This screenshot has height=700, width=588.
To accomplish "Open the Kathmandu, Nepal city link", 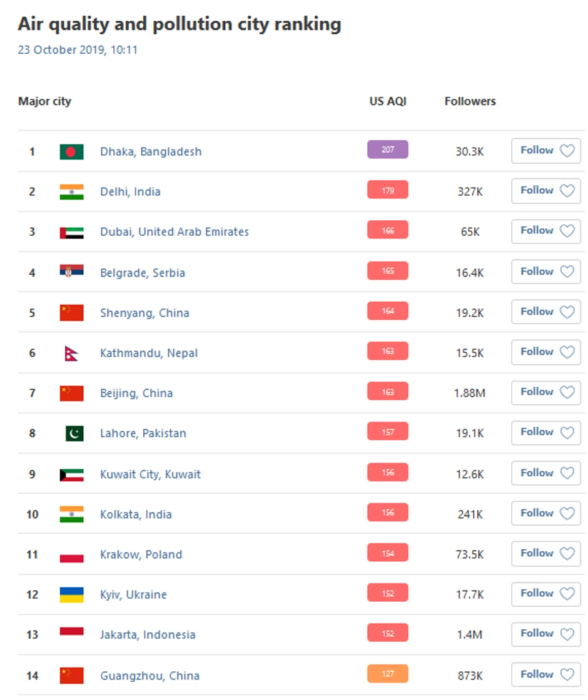I will 149,353.
